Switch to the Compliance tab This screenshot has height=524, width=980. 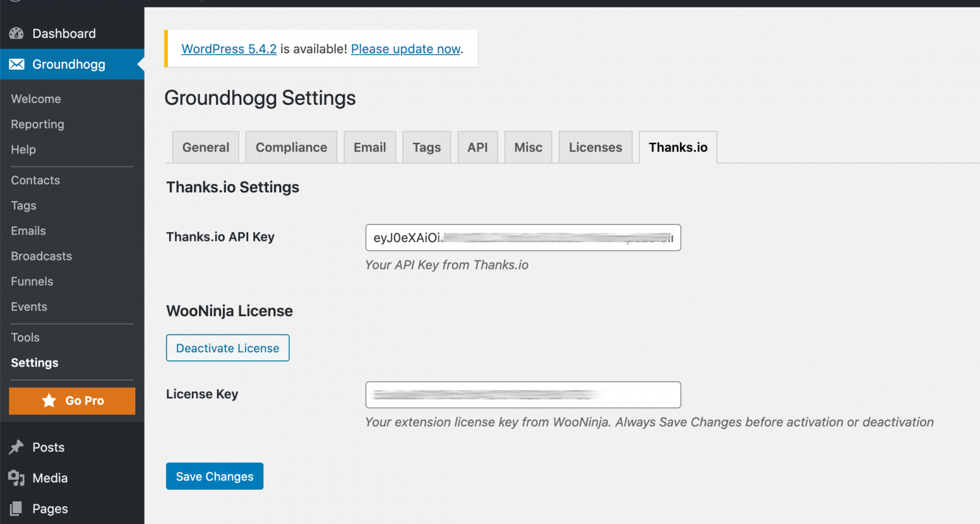292,147
